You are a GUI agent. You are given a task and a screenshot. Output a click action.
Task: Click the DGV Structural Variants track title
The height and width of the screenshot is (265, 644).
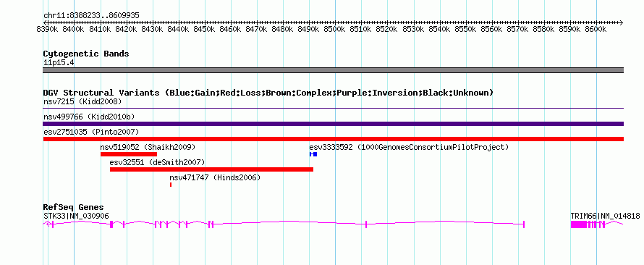(268, 93)
